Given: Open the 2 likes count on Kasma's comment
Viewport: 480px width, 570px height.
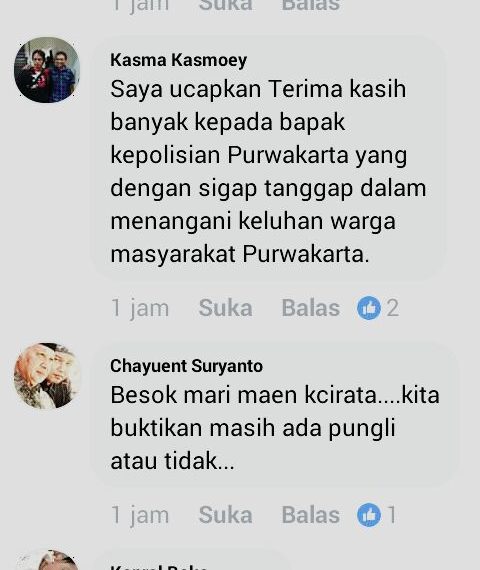Looking at the screenshot, I should [393, 308].
